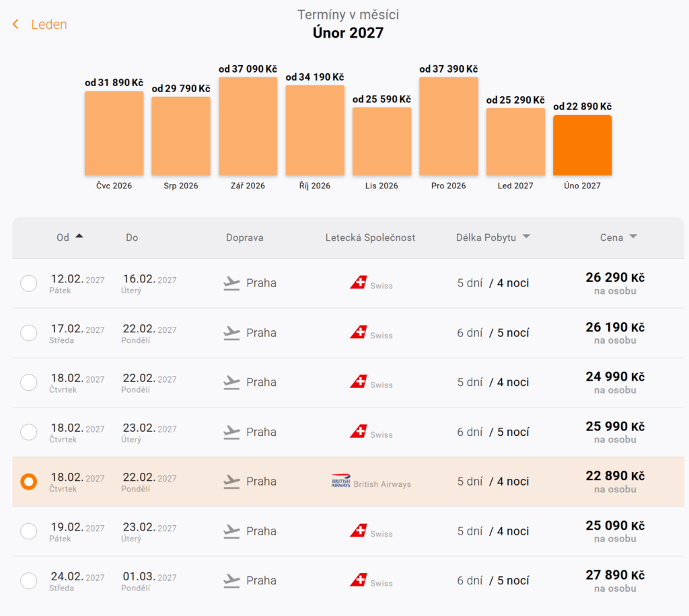The height and width of the screenshot is (616, 689).
Task: Click the British Airways logo
Action: click(x=340, y=481)
